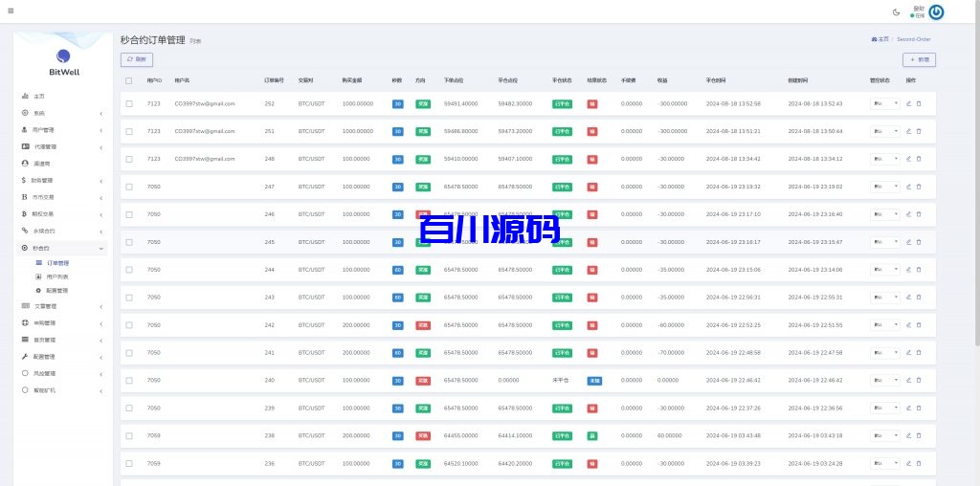Expand the 文章管理 sidebar section chevron
The height and width of the screenshot is (486, 980).
coord(101,307)
